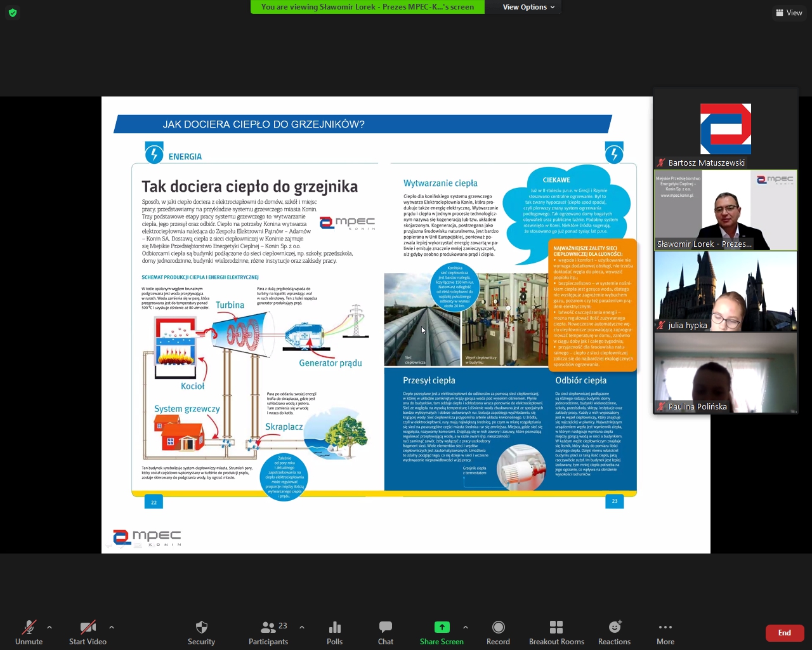Open the Chat panel
This screenshot has width=812, height=650.
coord(385,632)
